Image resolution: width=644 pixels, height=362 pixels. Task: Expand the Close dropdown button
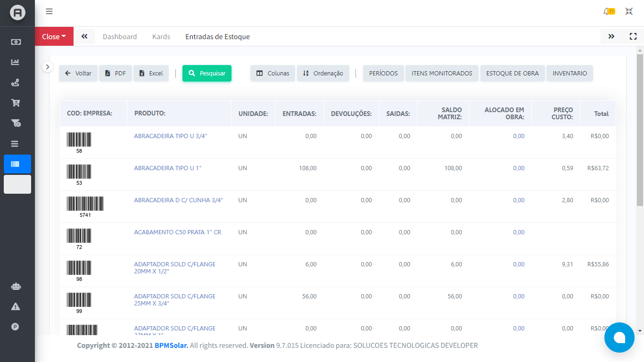(54, 36)
